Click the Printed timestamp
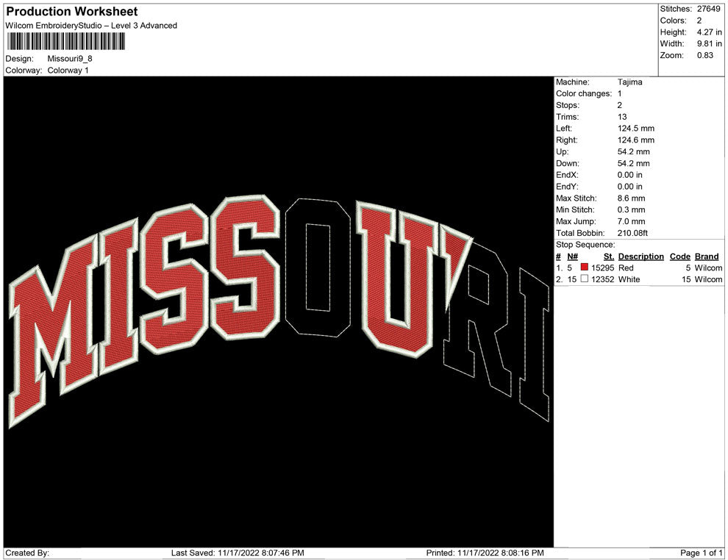728x560 pixels. click(485, 553)
